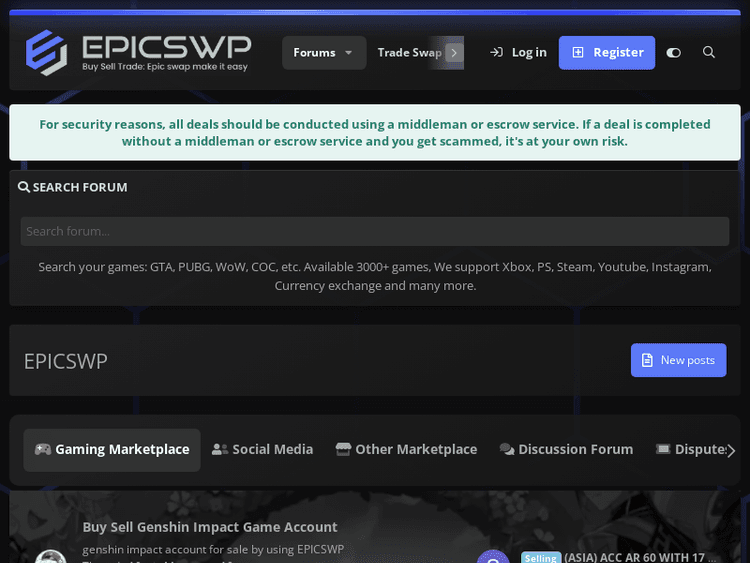Open Buy Sell Genshin Impact Game Account forum
Image resolution: width=750 pixels, height=563 pixels.
click(210, 527)
